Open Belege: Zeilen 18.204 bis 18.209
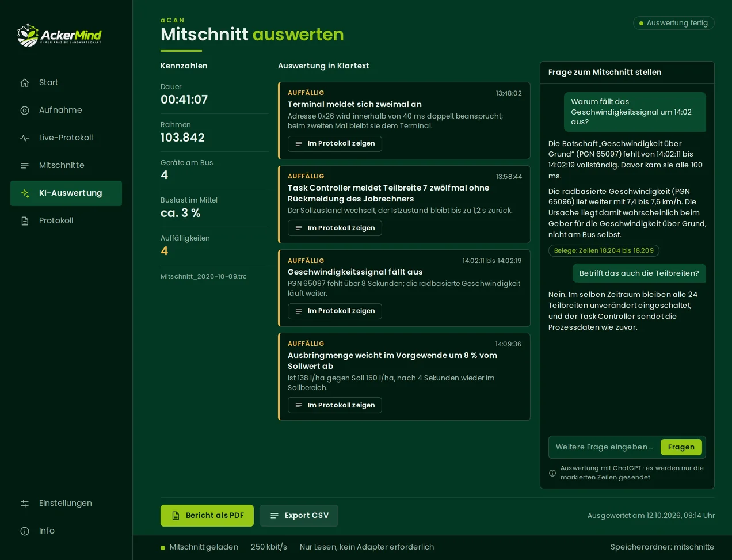Image resolution: width=732 pixels, height=560 pixels. (604, 250)
